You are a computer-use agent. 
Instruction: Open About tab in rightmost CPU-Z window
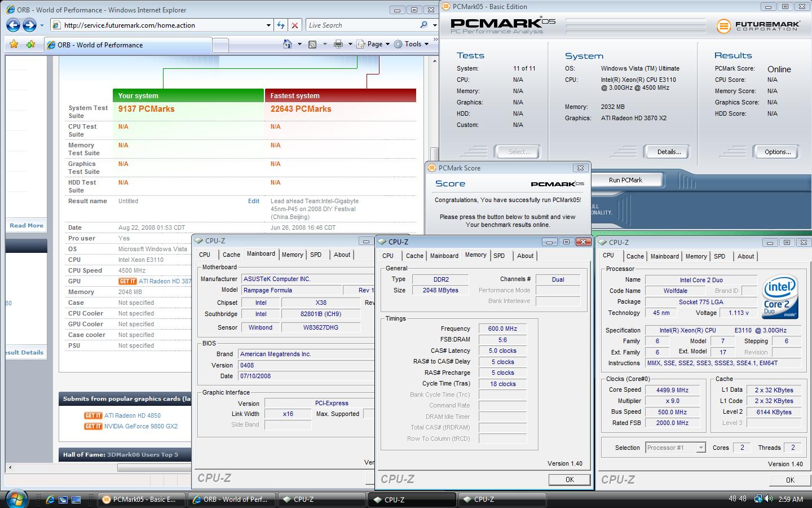point(745,256)
